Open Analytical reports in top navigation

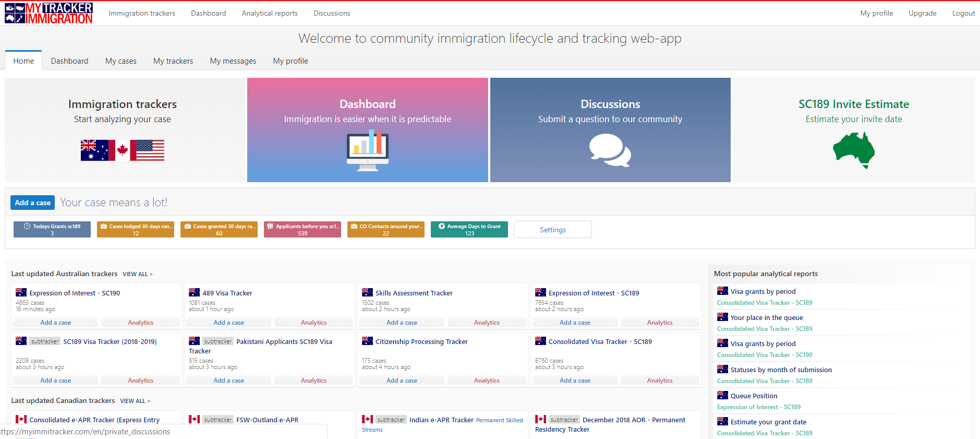coord(270,13)
